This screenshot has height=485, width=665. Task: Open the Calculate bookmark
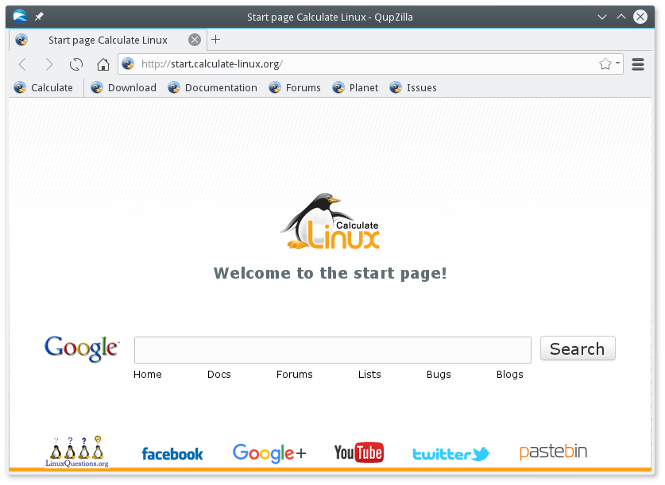43,87
